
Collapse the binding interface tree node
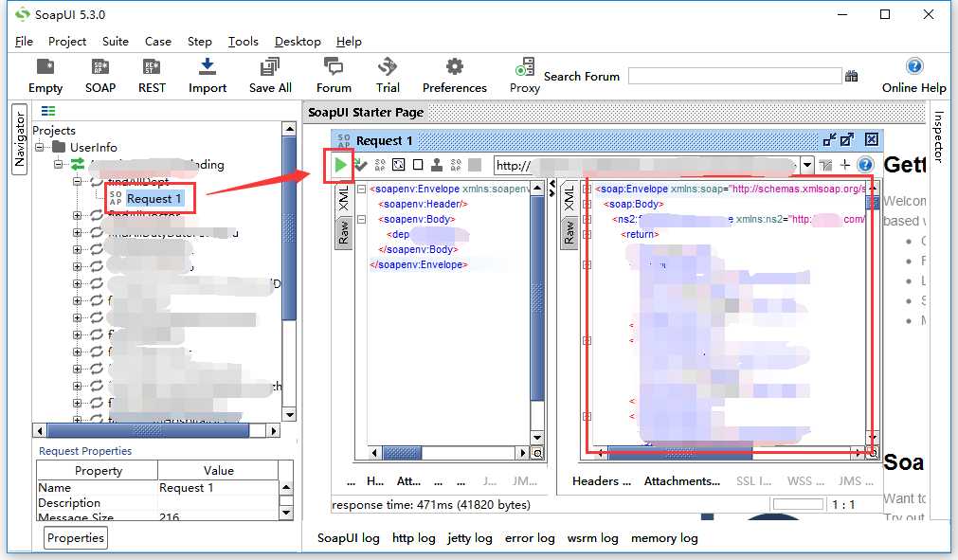coord(59,164)
